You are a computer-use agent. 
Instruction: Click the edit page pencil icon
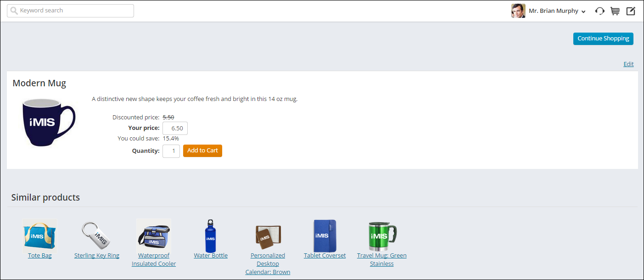(x=631, y=11)
